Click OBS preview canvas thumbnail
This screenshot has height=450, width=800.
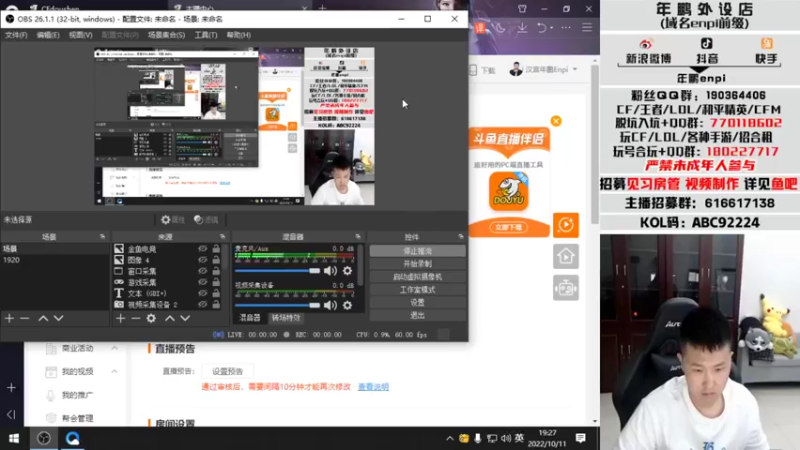(234, 127)
